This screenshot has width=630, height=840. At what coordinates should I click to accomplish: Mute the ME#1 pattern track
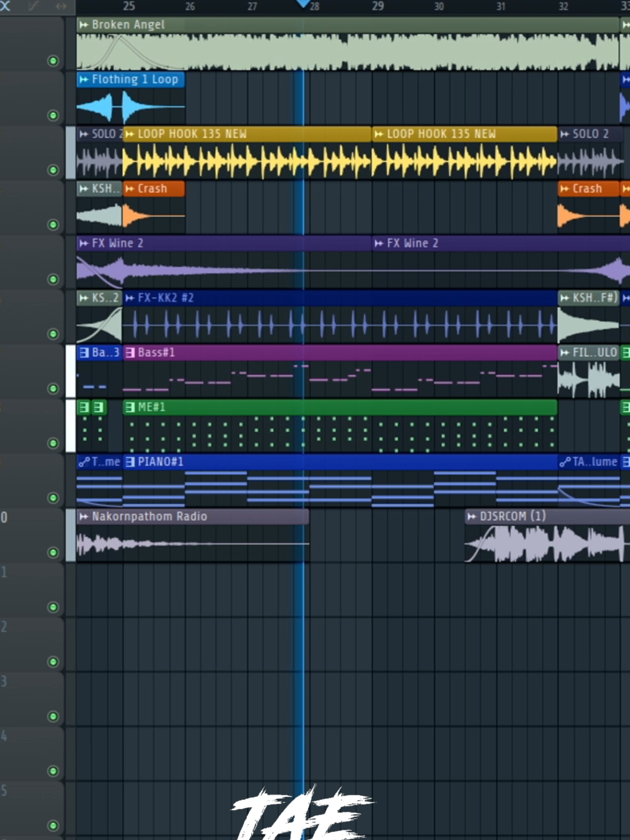click(53, 443)
